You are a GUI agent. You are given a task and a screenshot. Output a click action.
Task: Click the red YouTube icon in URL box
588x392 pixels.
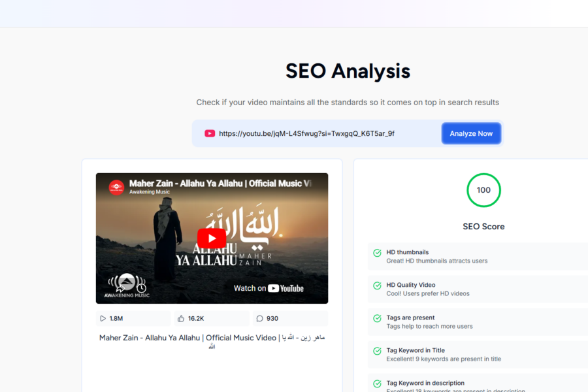[x=210, y=133]
